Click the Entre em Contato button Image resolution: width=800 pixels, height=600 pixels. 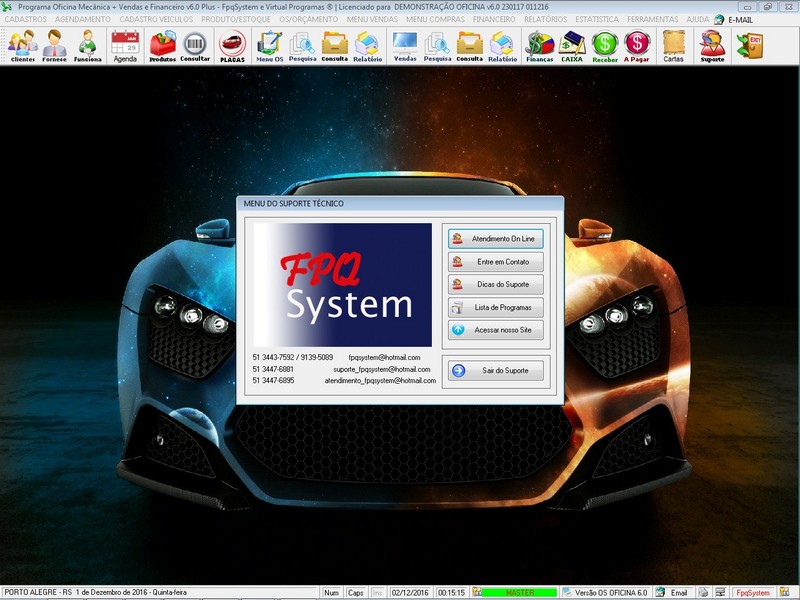[495, 262]
